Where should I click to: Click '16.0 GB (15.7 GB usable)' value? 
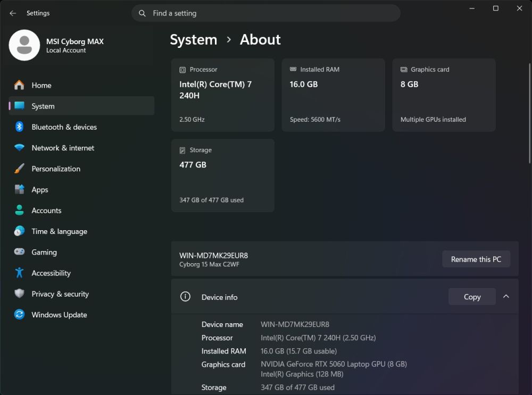pyautogui.click(x=298, y=351)
